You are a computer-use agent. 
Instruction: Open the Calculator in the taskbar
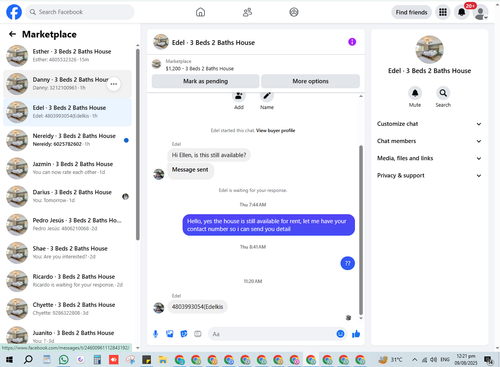point(97,360)
